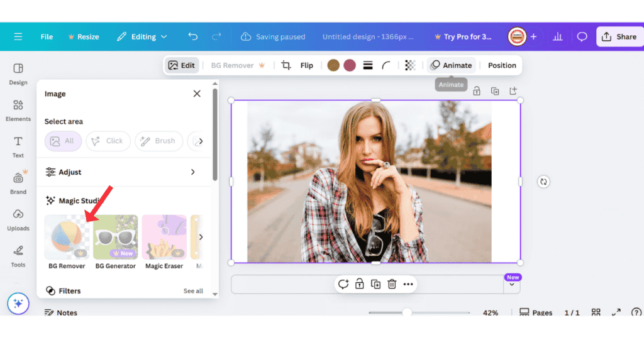Switch select area mode to Brush
The width and height of the screenshot is (644, 362).
tap(158, 141)
